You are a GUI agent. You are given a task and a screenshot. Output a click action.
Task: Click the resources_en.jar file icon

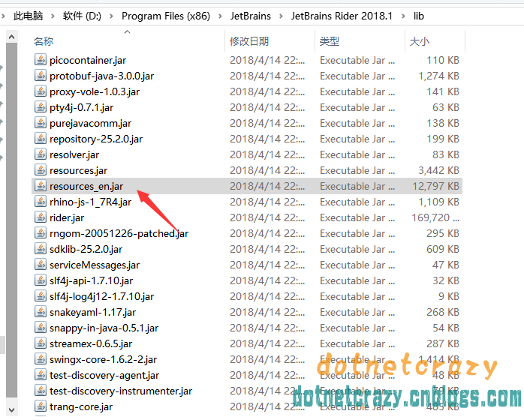[41, 186]
